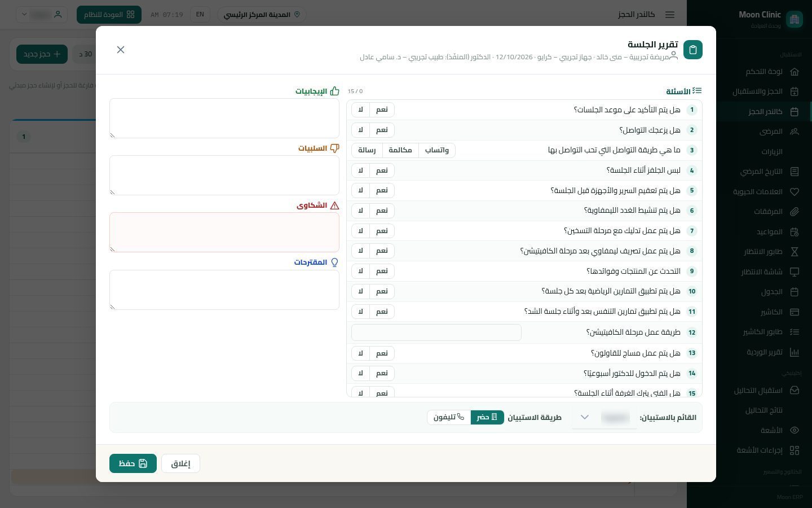Viewport: 812px width, 508px height.
Task: Click المرفقات paperclip icon in sidebar
Action: 795,212
